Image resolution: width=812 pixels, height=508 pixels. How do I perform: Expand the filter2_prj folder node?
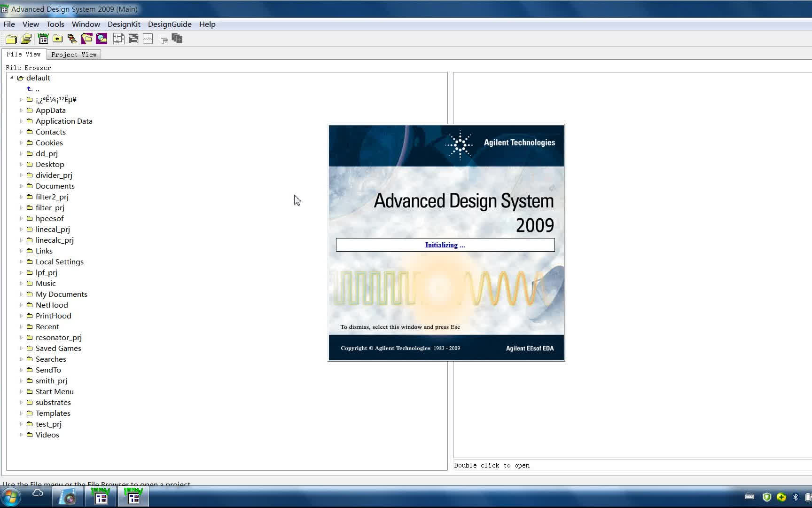click(x=21, y=197)
